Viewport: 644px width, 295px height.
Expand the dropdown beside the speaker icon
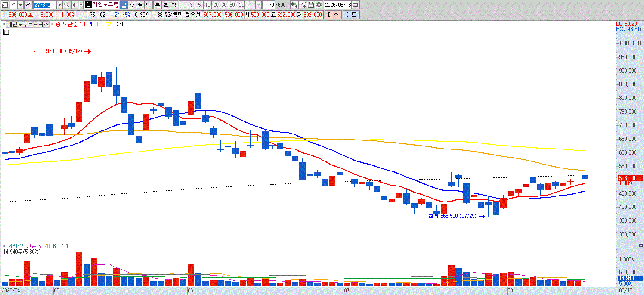click(80, 5)
